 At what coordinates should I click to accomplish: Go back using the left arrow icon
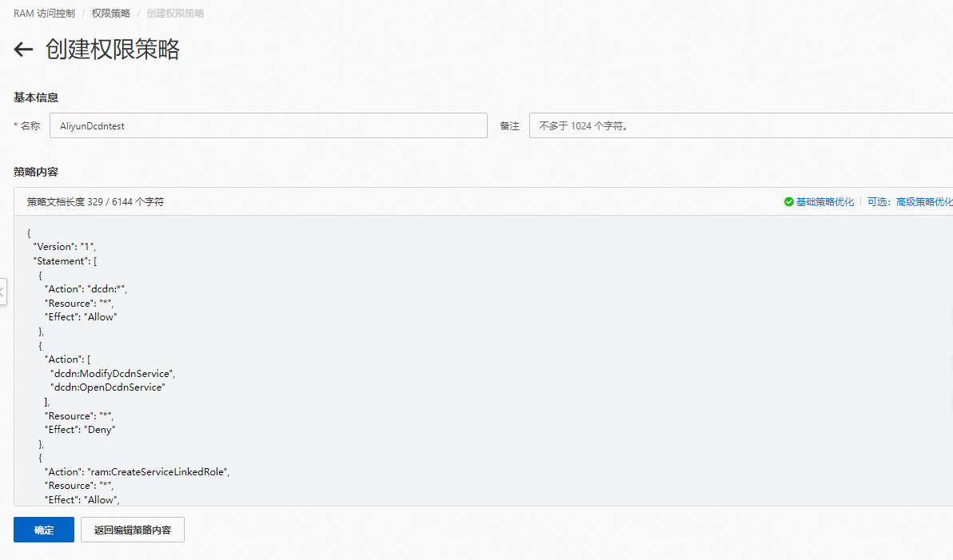(x=23, y=50)
